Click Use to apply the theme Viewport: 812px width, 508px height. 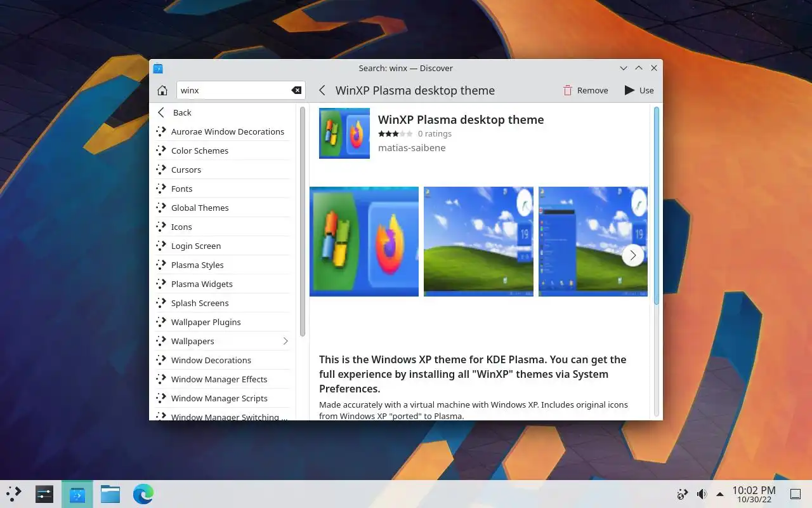point(639,90)
